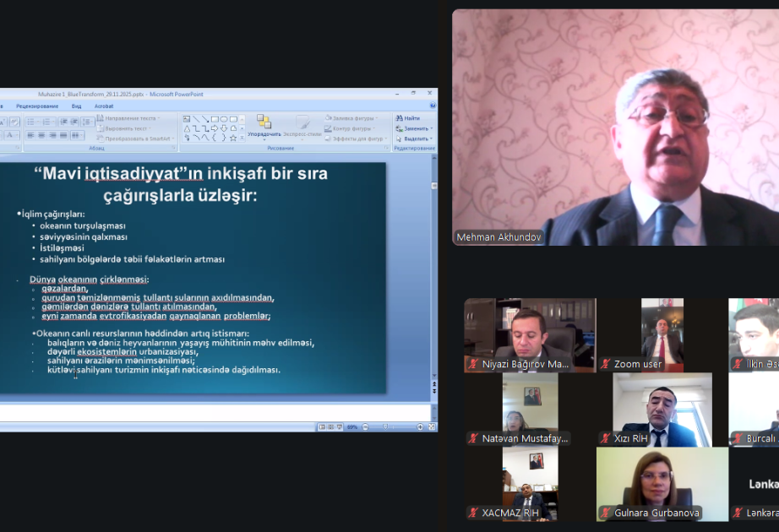Open Заливка фигуры dropdown
Screen dimensions: 779x532
pos(351,118)
